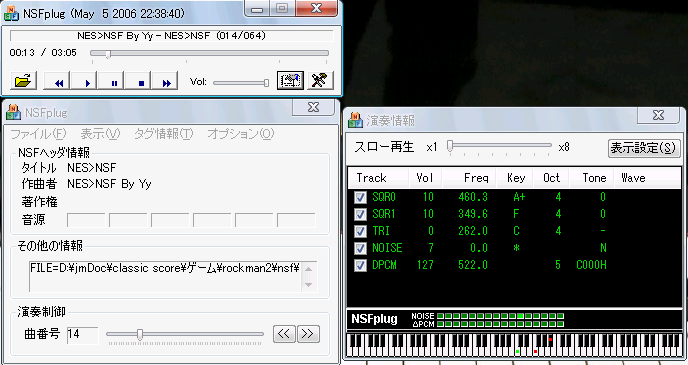
Task: Open file with the folder icon
Action: point(23,81)
